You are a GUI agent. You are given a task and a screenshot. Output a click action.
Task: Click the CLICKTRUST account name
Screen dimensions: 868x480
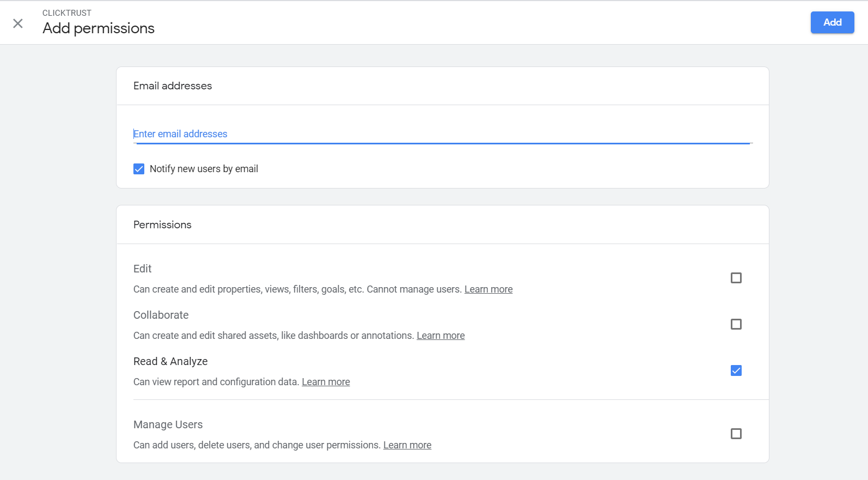tap(67, 13)
